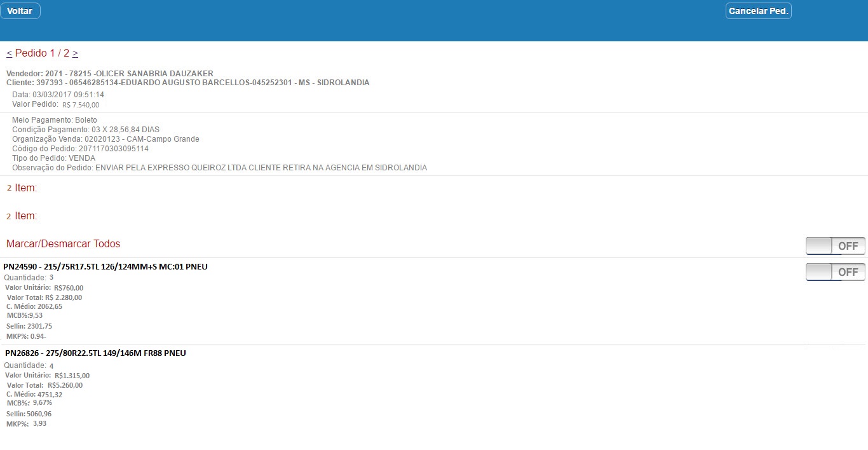Select Valor Unitário R$1.315,00

[x=47, y=376]
